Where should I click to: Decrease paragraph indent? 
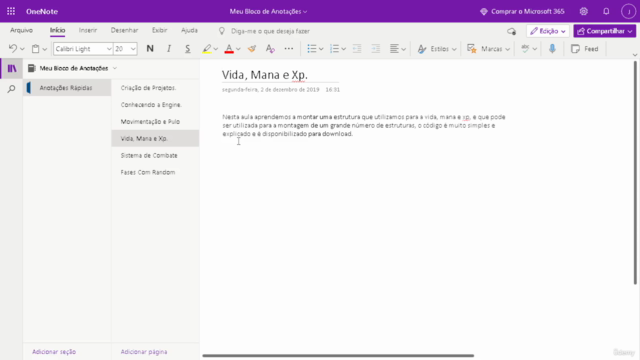pos(357,49)
